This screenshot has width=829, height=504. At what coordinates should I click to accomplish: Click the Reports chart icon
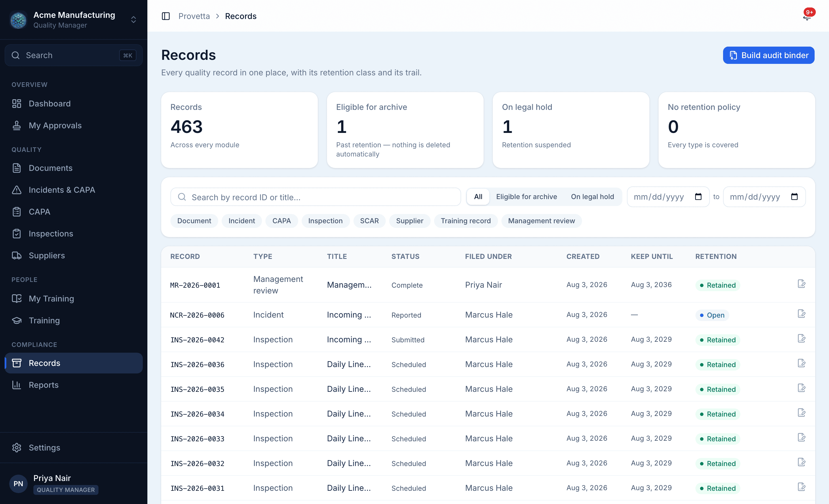click(x=16, y=385)
